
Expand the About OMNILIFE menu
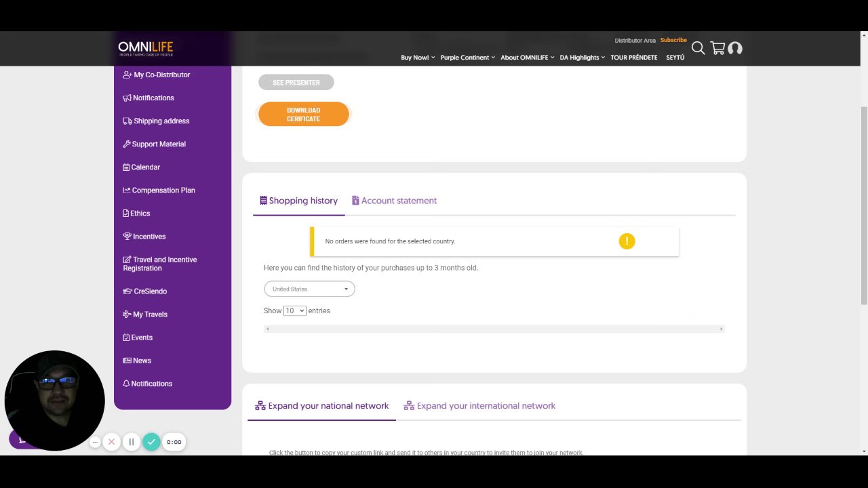[528, 58]
